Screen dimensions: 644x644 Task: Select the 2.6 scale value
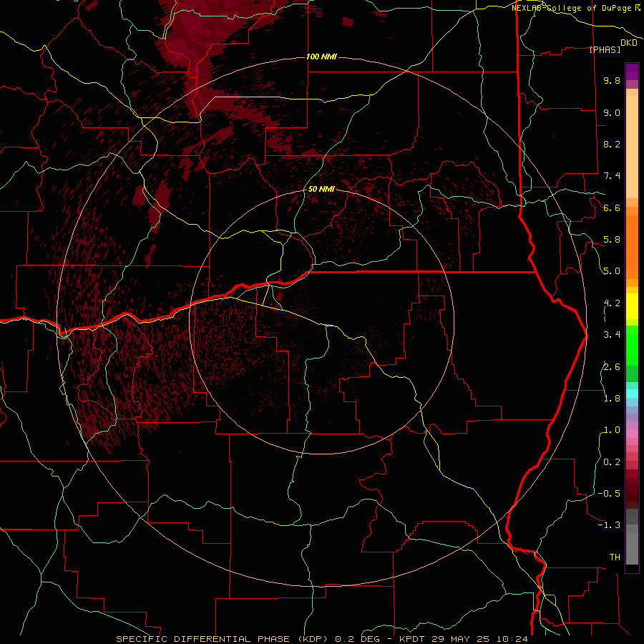pyautogui.click(x=612, y=367)
